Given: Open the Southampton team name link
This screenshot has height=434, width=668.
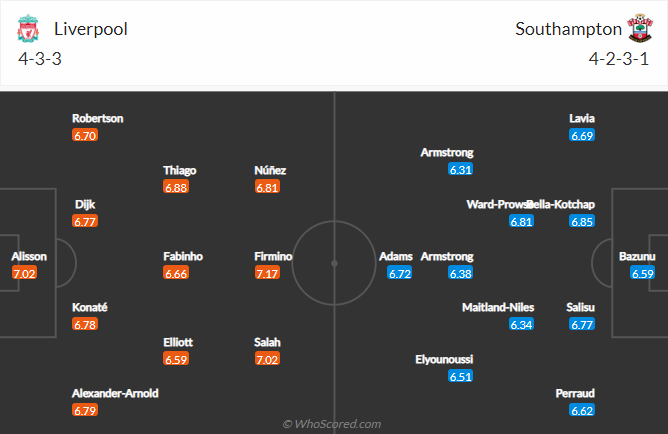Looking at the screenshot, I should tap(564, 29).
